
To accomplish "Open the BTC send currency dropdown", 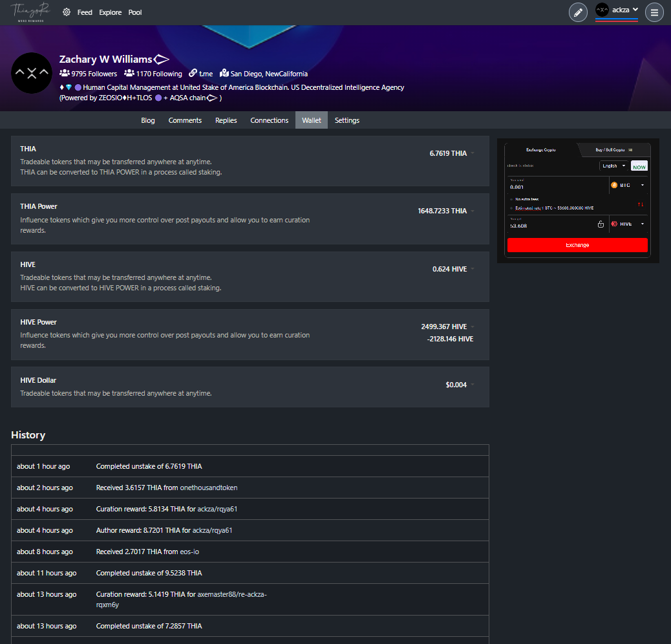I will [x=628, y=186].
